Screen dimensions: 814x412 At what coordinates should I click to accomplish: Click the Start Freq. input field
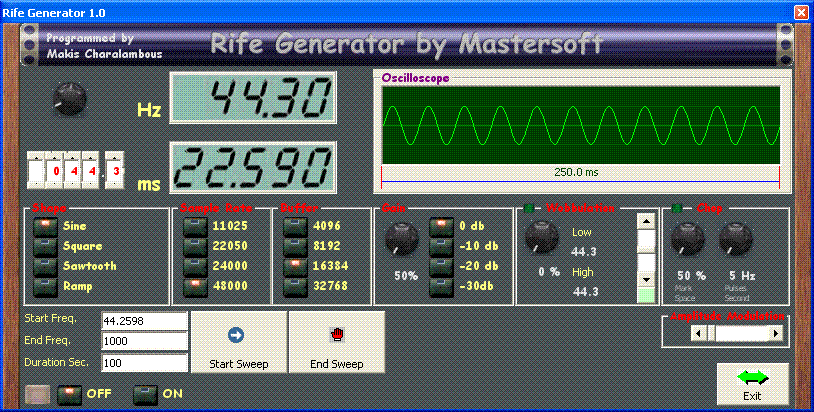[x=144, y=321]
